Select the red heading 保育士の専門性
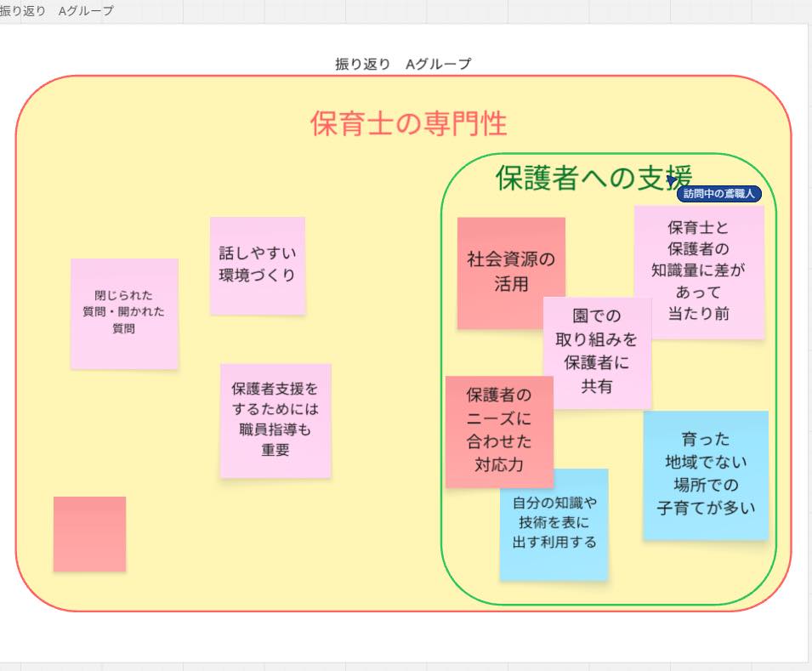 pyautogui.click(x=408, y=124)
